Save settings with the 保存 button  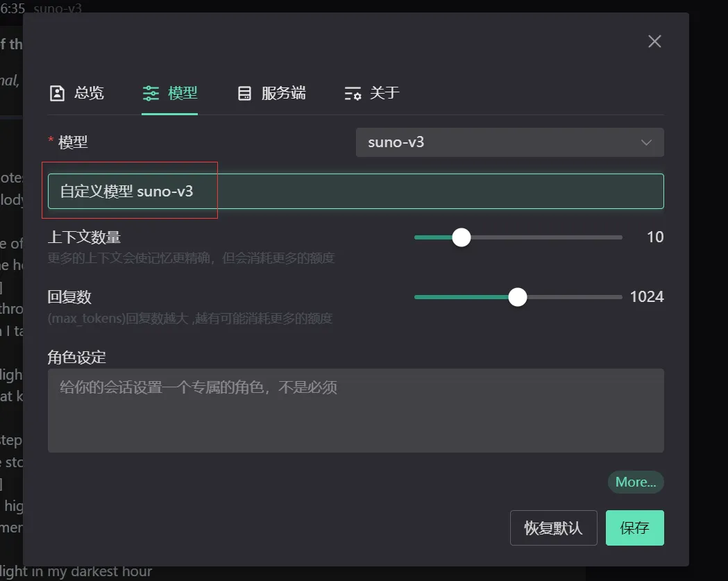click(x=634, y=528)
